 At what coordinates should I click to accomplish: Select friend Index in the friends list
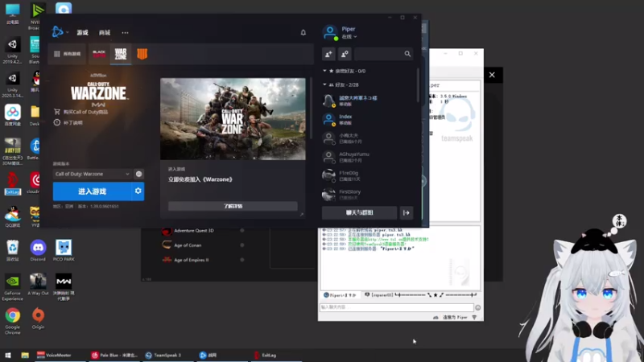(368, 119)
